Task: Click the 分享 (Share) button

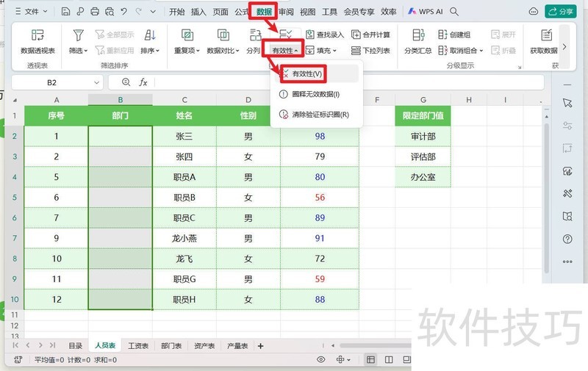Action: tap(560, 12)
